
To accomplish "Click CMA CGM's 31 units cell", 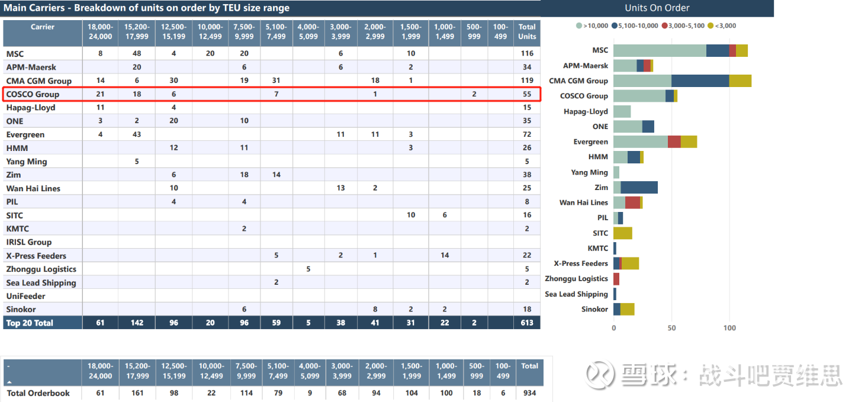I will (x=277, y=81).
